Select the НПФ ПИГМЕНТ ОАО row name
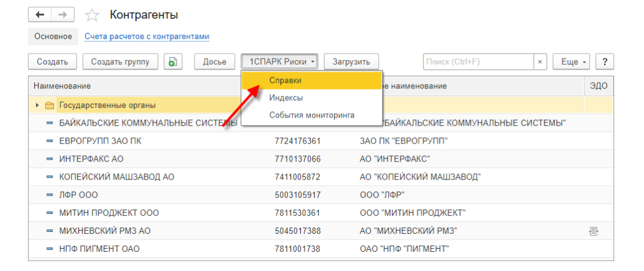The width and height of the screenshot is (644, 271). [100, 249]
